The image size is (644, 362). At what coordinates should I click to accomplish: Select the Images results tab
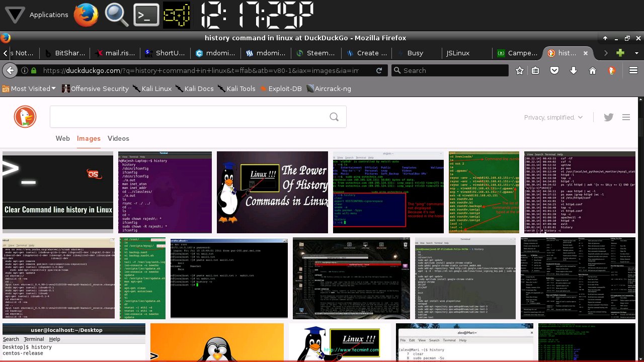89,138
